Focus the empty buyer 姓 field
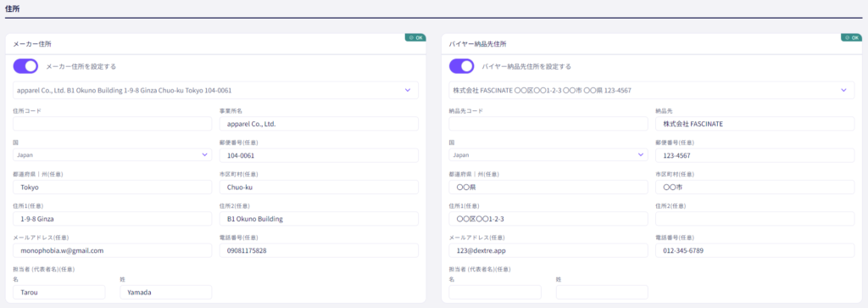 pos(602,292)
